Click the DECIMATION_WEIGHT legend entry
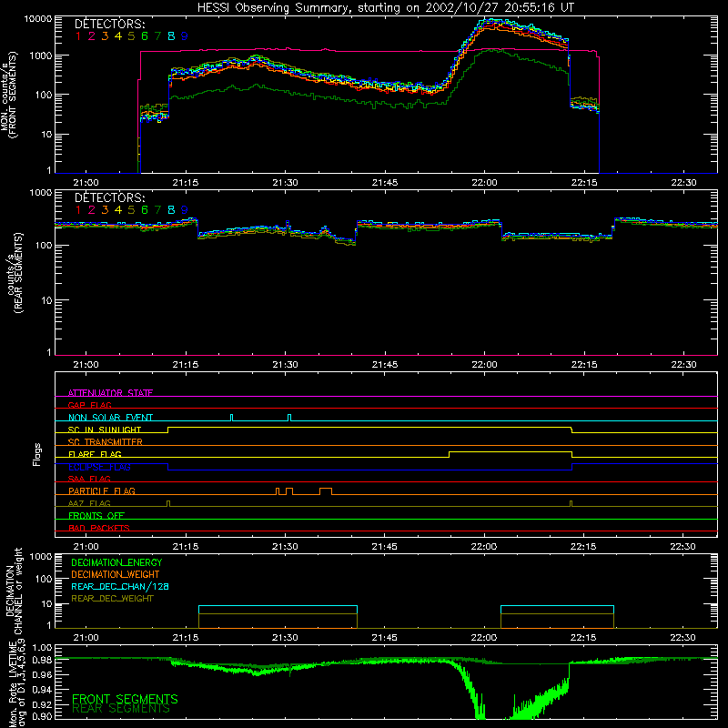Viewport: 728px width, 728px height. point(116,574)
